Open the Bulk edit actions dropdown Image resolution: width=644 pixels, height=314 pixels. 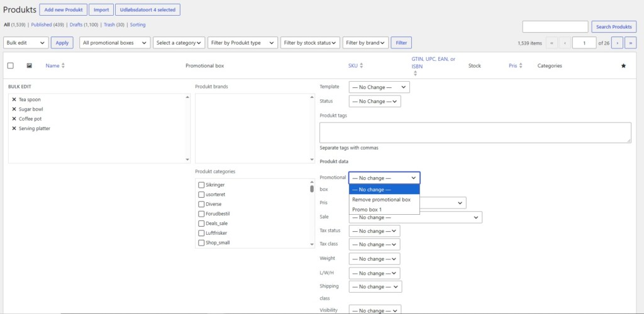(26, 43)
